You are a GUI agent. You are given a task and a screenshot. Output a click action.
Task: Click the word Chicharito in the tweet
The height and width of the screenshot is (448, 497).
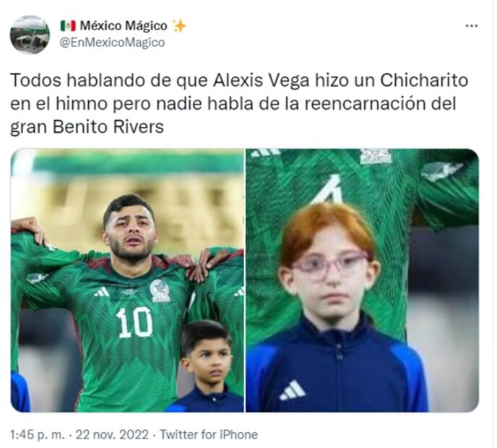coord(424,80)
